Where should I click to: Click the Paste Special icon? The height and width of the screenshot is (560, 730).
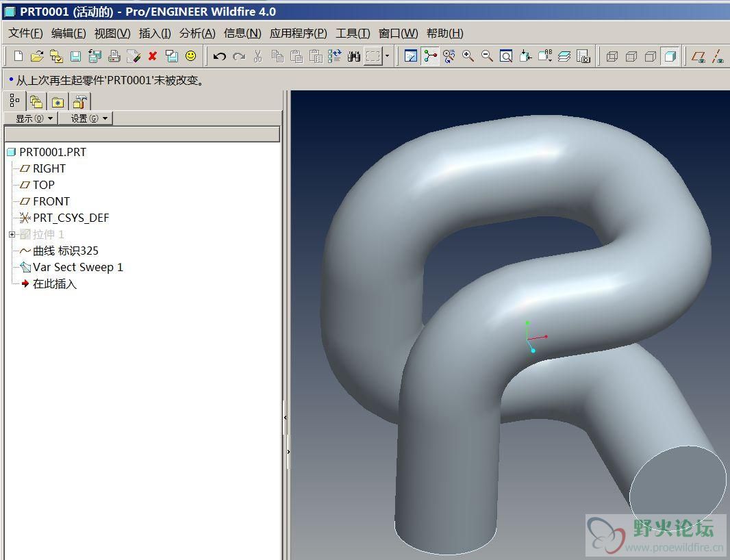click(316, 56)
